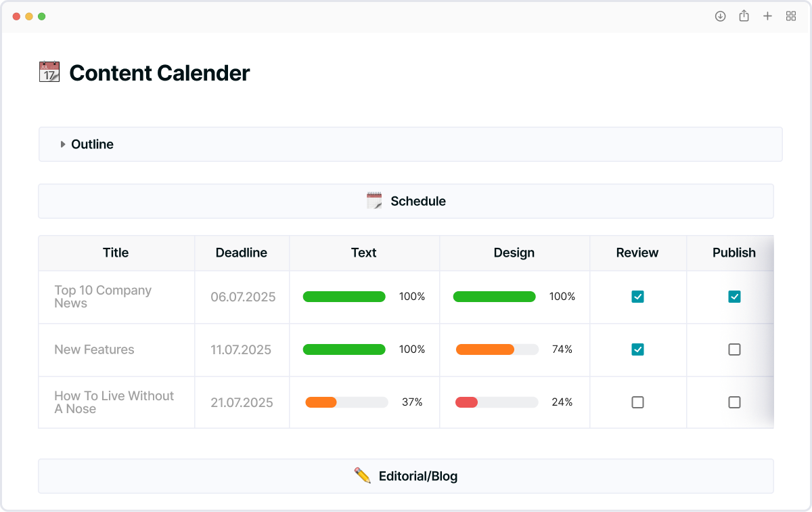812x512 pixels.
Task: Click the tab overview grid icon
Action: click(x=790, y=16)
